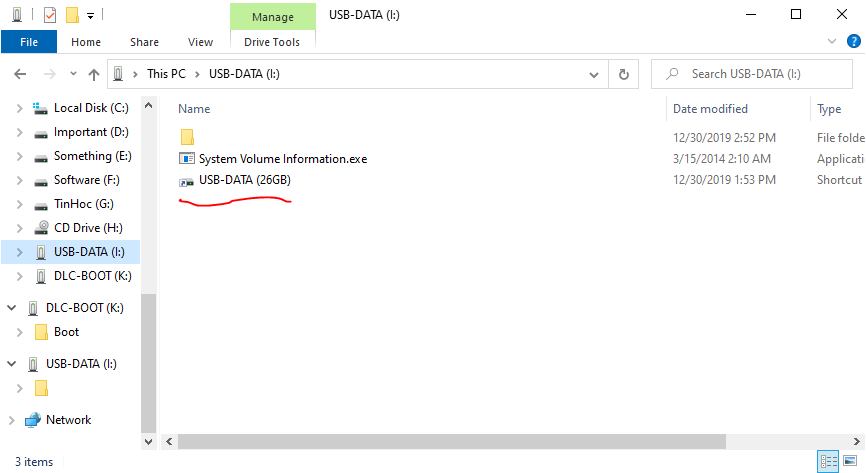The image size is (866, 473).
Task: Click the Network icon in navigation pane
Action: tap(33, 420)
